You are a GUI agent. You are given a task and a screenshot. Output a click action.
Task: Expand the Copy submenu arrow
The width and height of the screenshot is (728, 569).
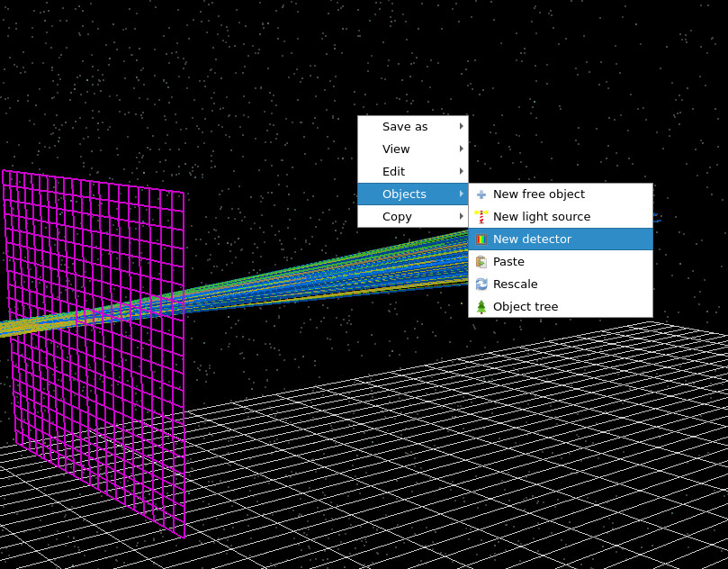(462, 216)
